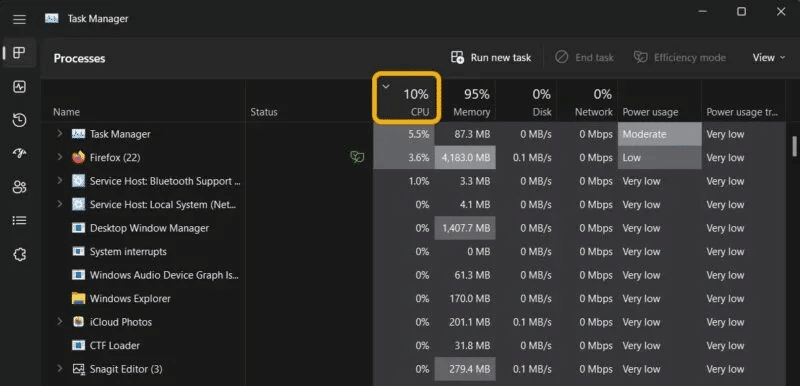Click the Task Manager title bar icon
The width and height of the screenshot is (800, 386).
pyautogui.click(x=52, y=19)
